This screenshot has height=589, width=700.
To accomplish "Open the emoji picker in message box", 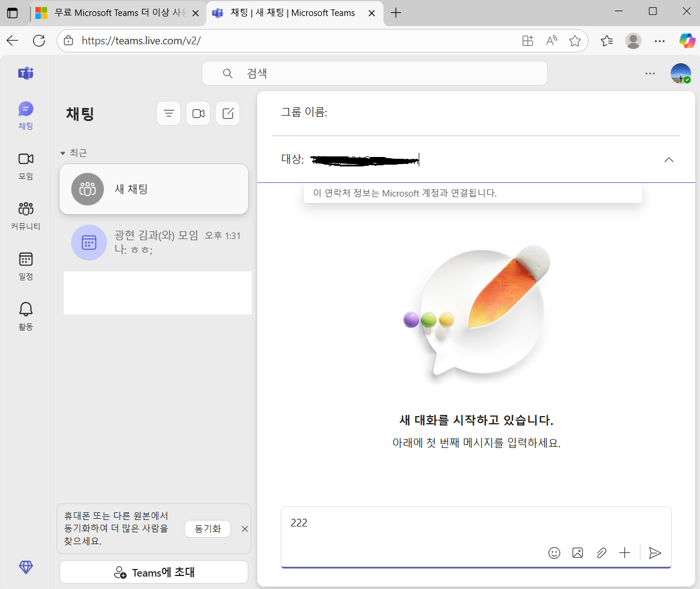I will (x=554, y=553).
